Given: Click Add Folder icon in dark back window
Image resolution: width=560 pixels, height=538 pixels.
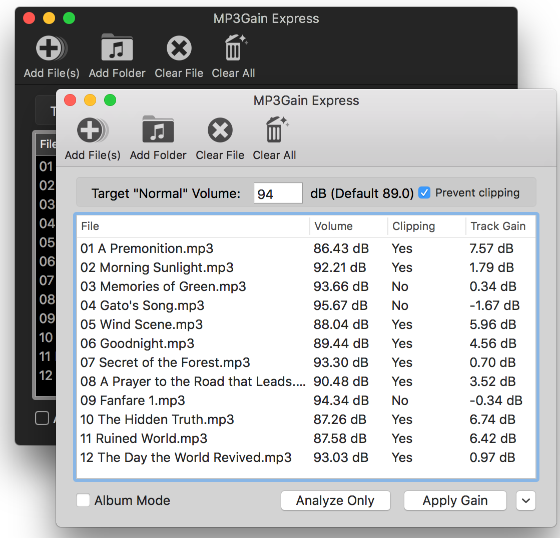Looking at the screenshot, I should click(x=117, y=47).
